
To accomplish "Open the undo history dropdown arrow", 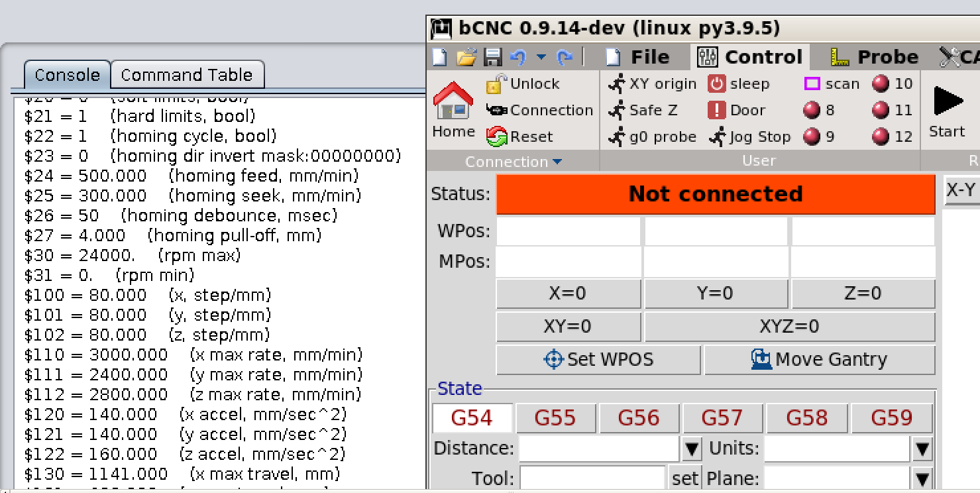I will tap(541, 57).
